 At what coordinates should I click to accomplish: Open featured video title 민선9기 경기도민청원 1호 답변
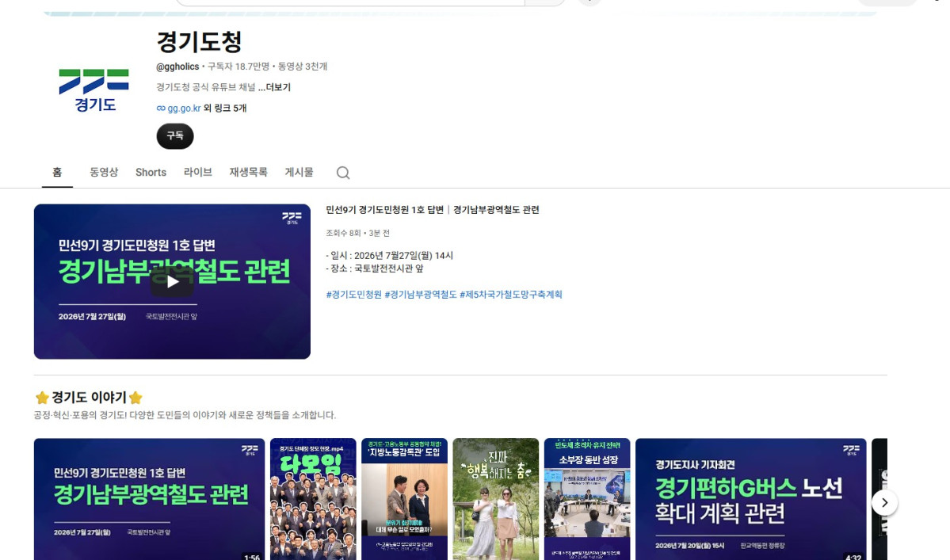tap(433, 209)
